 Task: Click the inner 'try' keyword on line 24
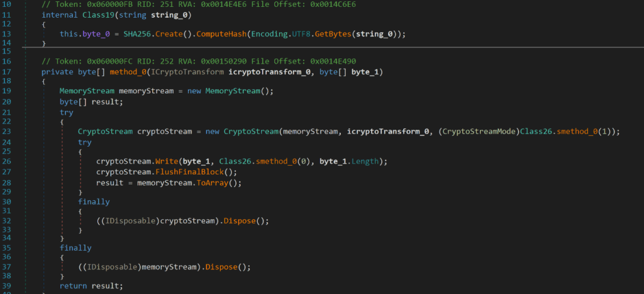85,142
